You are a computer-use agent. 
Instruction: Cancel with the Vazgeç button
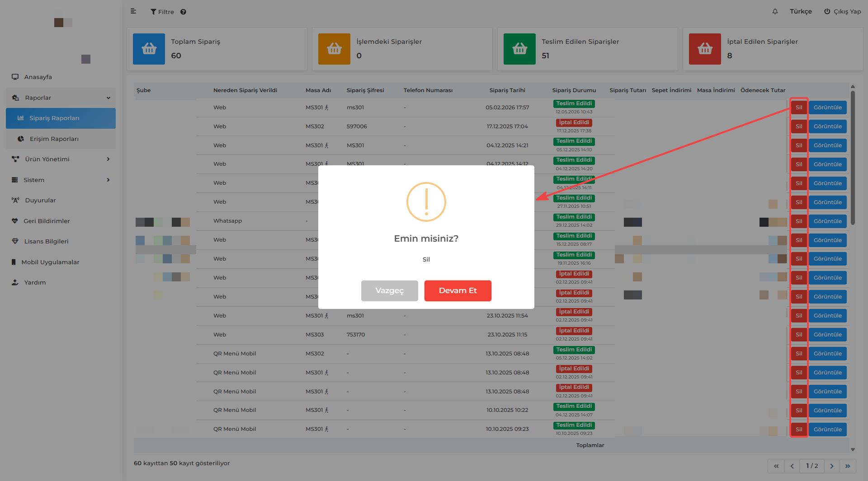click(389, 291)
